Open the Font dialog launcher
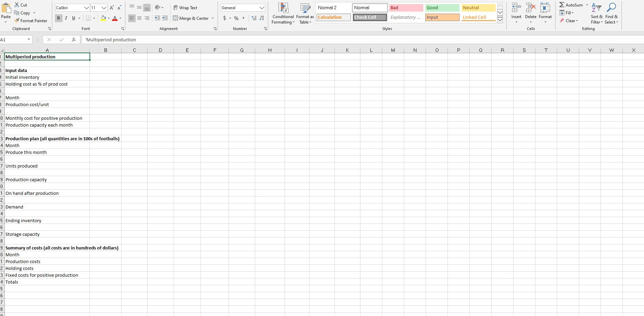Image resolution: width=644 pixels, height=316 pixels. (x=123, y=29)
